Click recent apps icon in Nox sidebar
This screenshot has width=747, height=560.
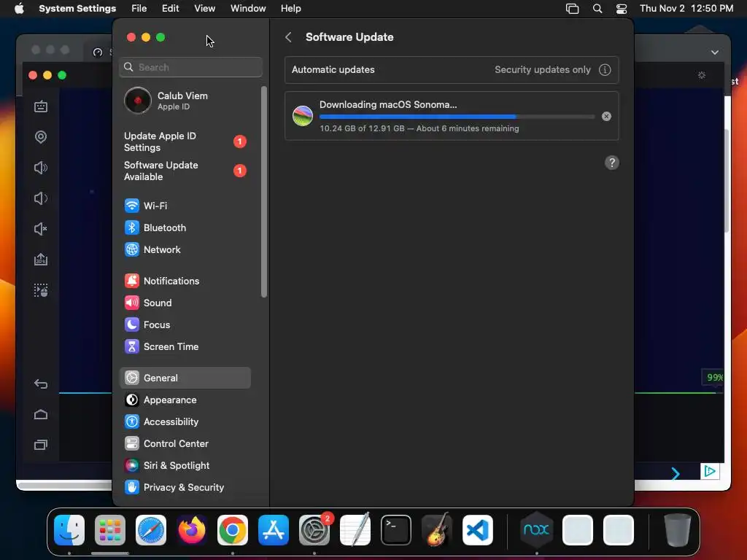pyautogui.click(x=41, y=445)
